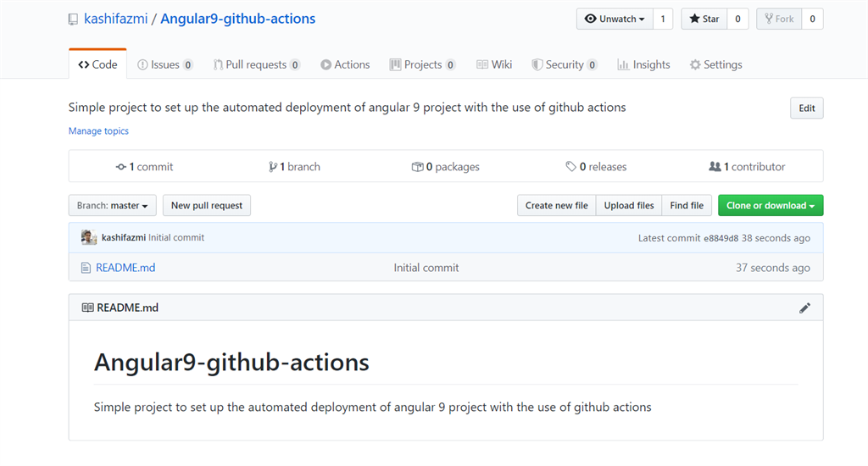Click the tag icon for 0 releases

click(x=570, y=167)
